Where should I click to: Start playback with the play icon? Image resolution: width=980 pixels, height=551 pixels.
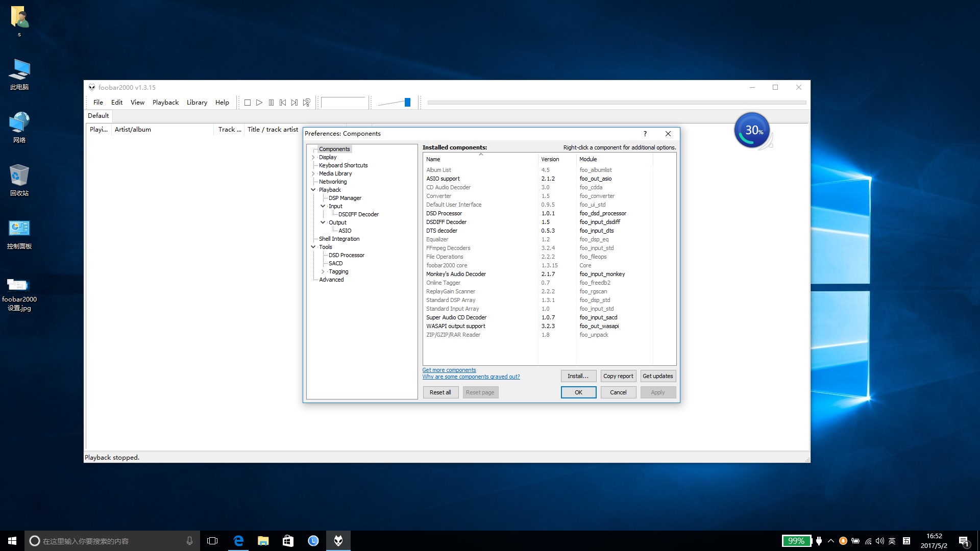(x=259, y=103)
